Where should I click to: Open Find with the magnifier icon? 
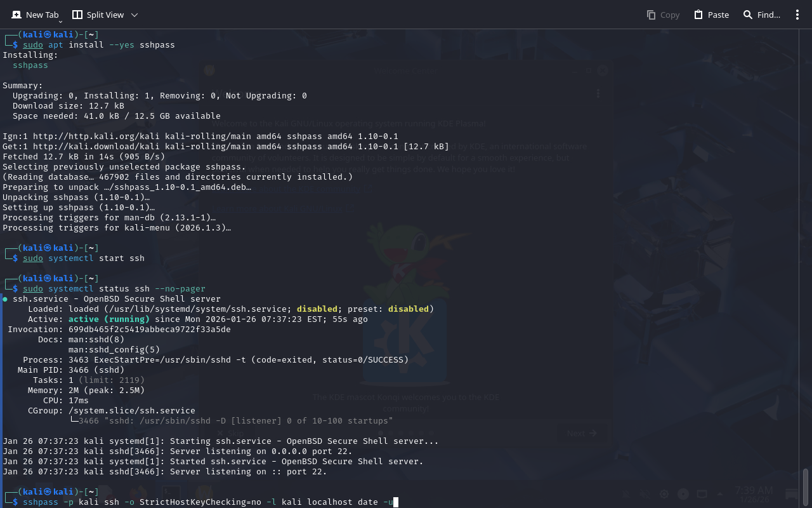coord(748,15)
